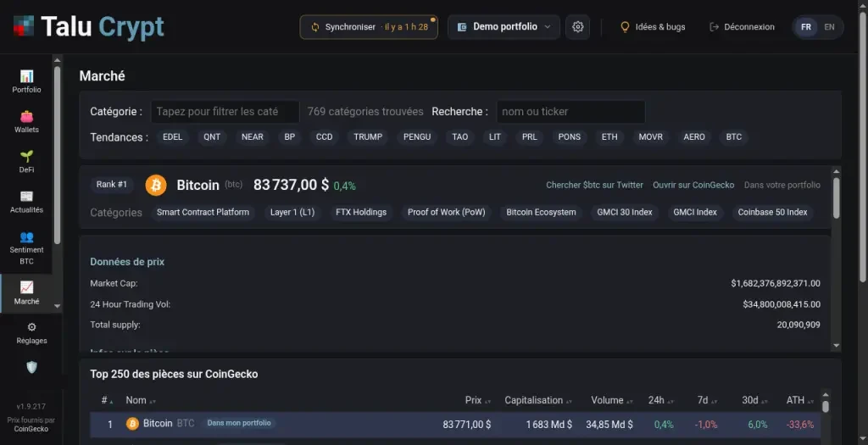868x445 pixels.
Task: Select the TRUMP trending chip
Action: (368, 136)
